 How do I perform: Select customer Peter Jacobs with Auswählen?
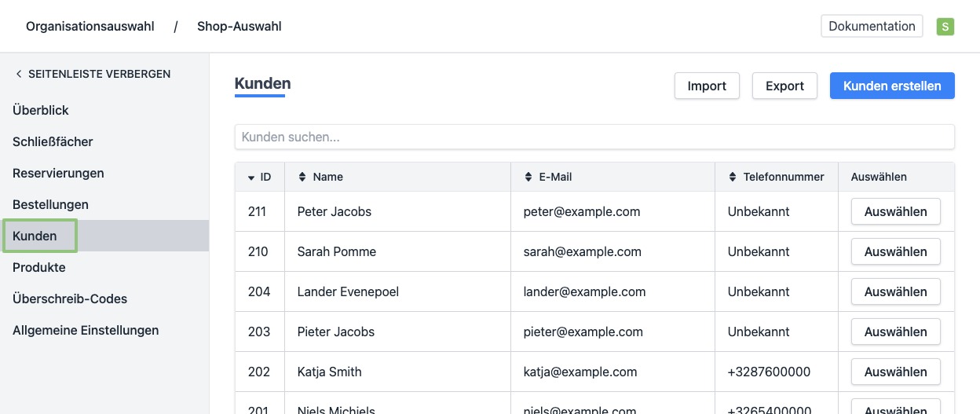(x=895, y=212)
